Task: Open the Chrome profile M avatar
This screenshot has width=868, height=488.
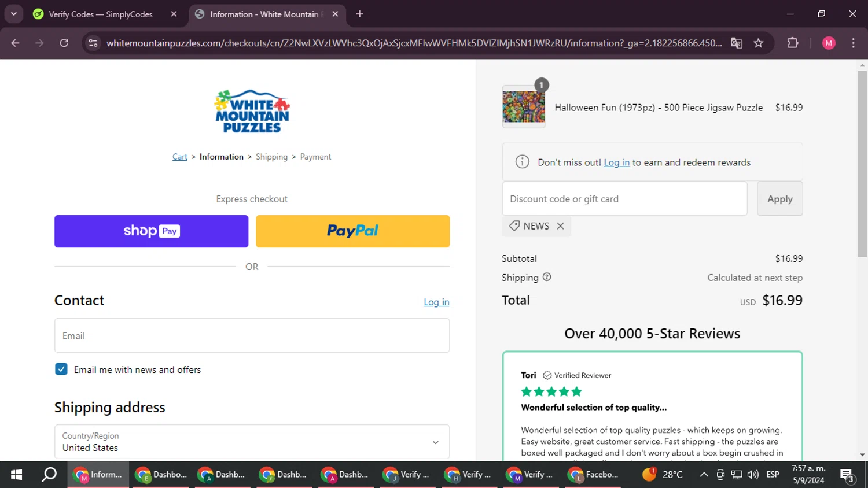Action: click(x=829, y=43)
